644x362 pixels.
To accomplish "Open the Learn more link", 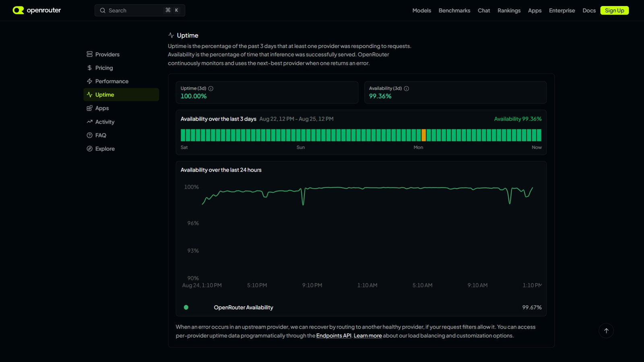I will (367, 335).
